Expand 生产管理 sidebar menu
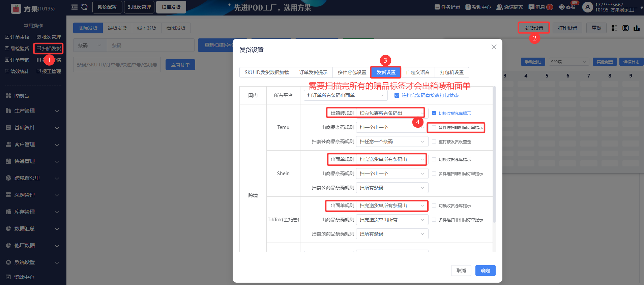The width and height of the screenshot is (644, 285). point(33,111)
